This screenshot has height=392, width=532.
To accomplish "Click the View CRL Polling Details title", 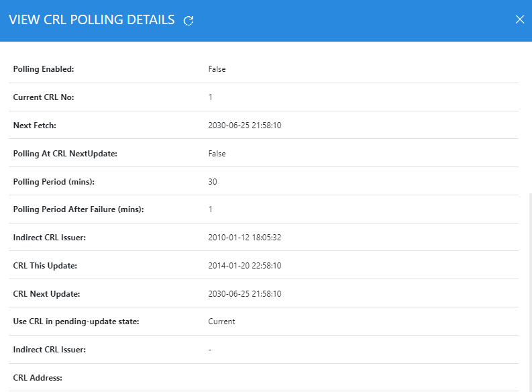I will pyautogui.click(x=91, y=20).
